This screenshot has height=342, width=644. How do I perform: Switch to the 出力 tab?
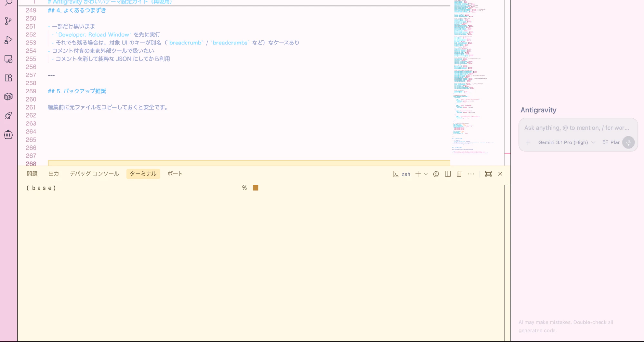tap(53, 174)
